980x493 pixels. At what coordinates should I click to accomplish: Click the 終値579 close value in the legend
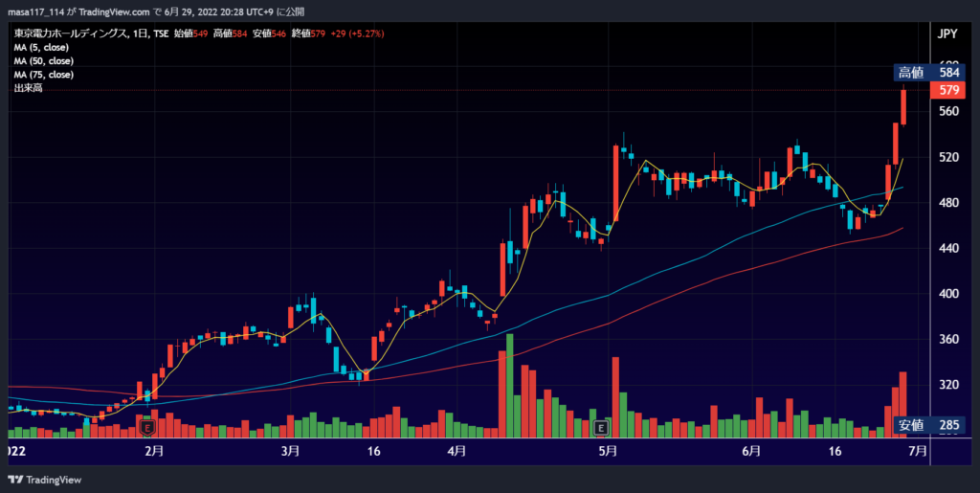coord(308,34)
